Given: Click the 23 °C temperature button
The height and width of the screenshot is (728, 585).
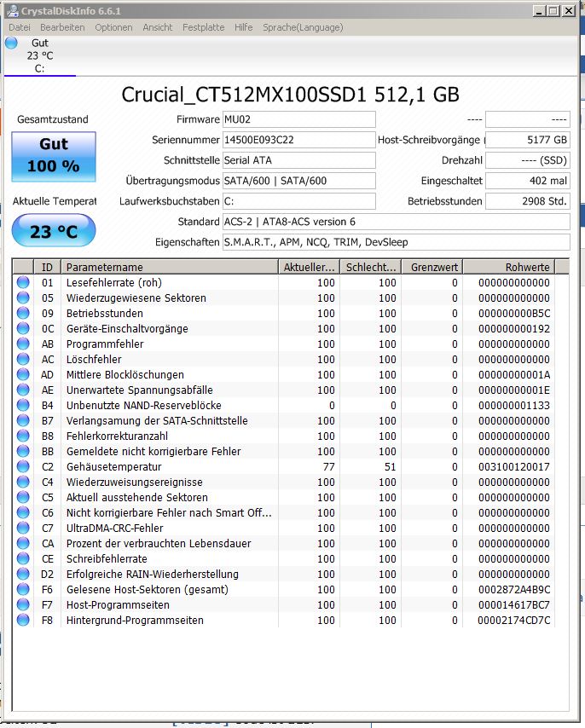Looking at the screenshot, I should click(x=54, y=231).
